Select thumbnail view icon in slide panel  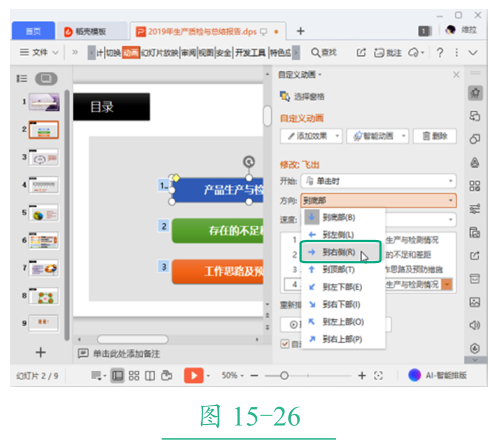click(x=46, y=79)
